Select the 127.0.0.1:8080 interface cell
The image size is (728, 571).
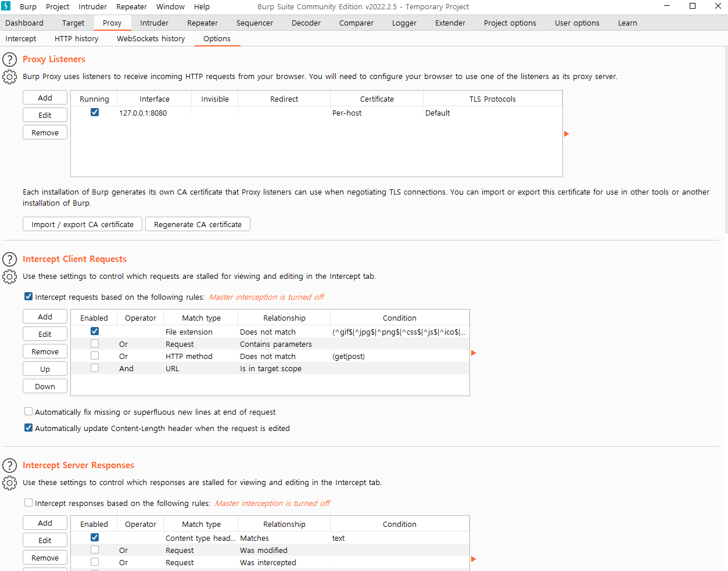154,113
